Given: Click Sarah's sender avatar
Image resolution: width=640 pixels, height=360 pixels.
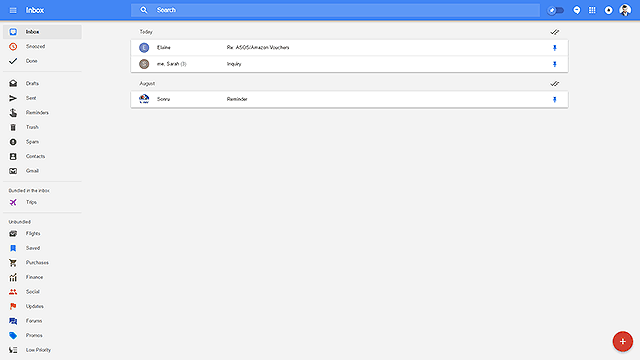Looking at the screenshot, I should [144, 64].
